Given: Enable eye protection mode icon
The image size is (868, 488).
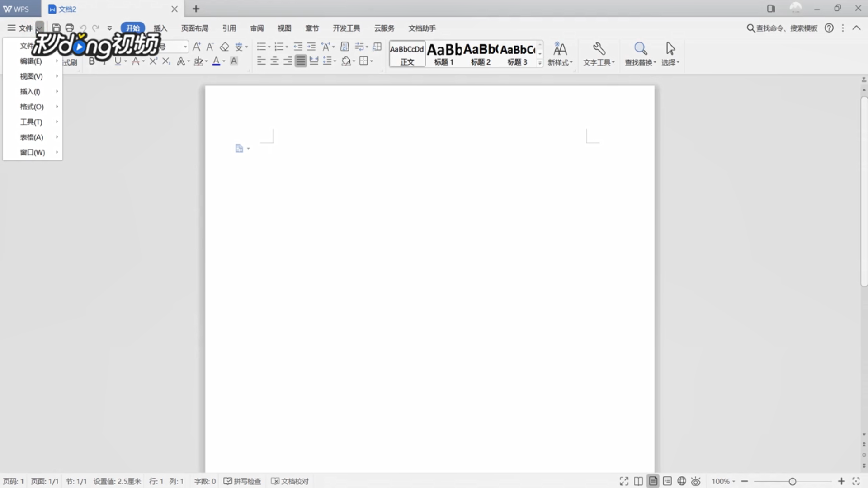Looking at the screenshot, I should click(696, 481).
